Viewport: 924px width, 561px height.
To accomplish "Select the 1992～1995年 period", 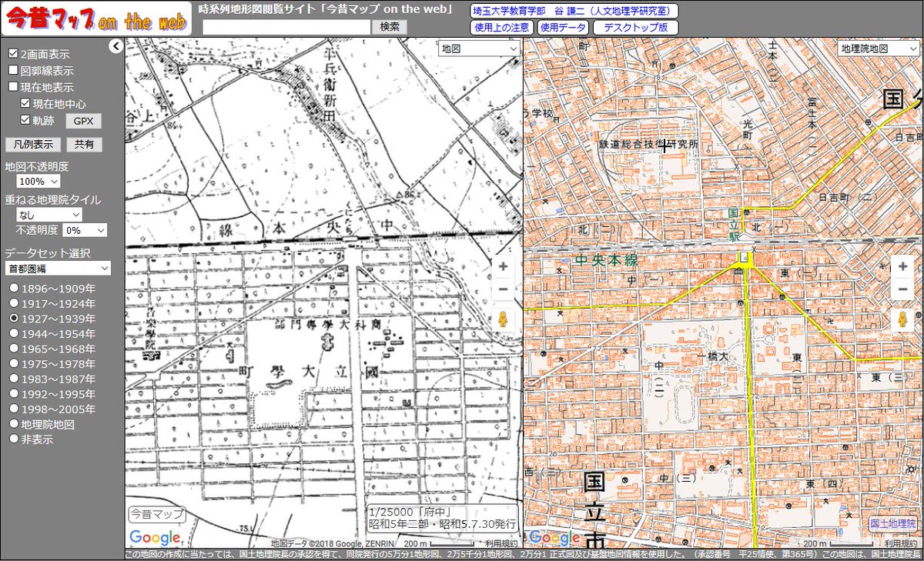I will (x=13, y=393).
